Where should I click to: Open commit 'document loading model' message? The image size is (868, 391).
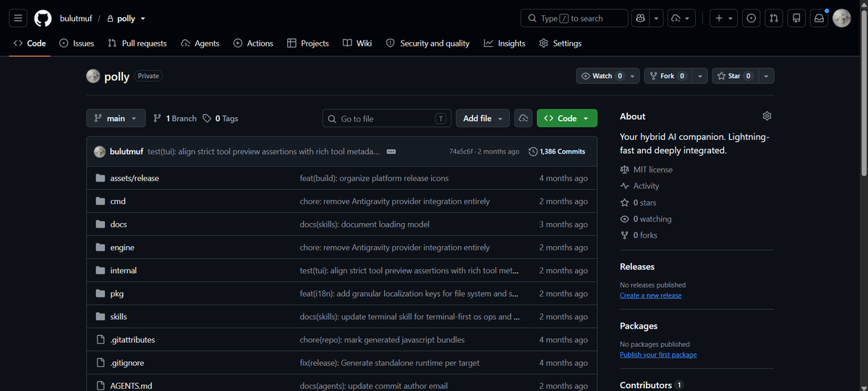365,224
